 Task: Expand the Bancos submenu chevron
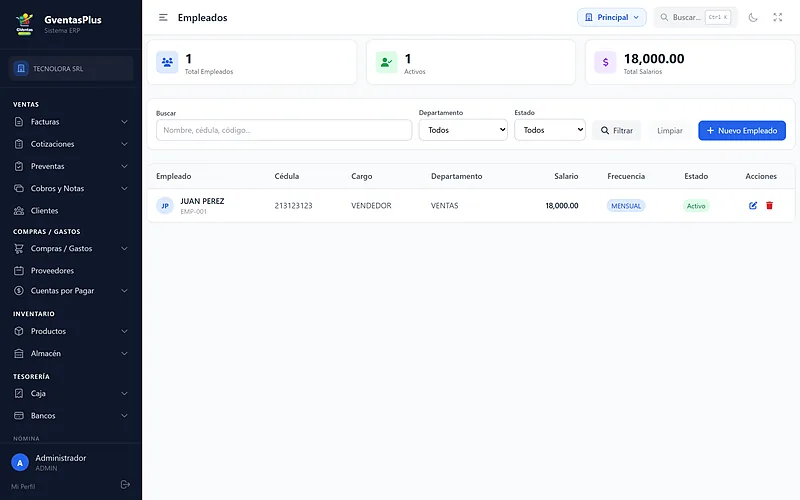coord(124,416)
